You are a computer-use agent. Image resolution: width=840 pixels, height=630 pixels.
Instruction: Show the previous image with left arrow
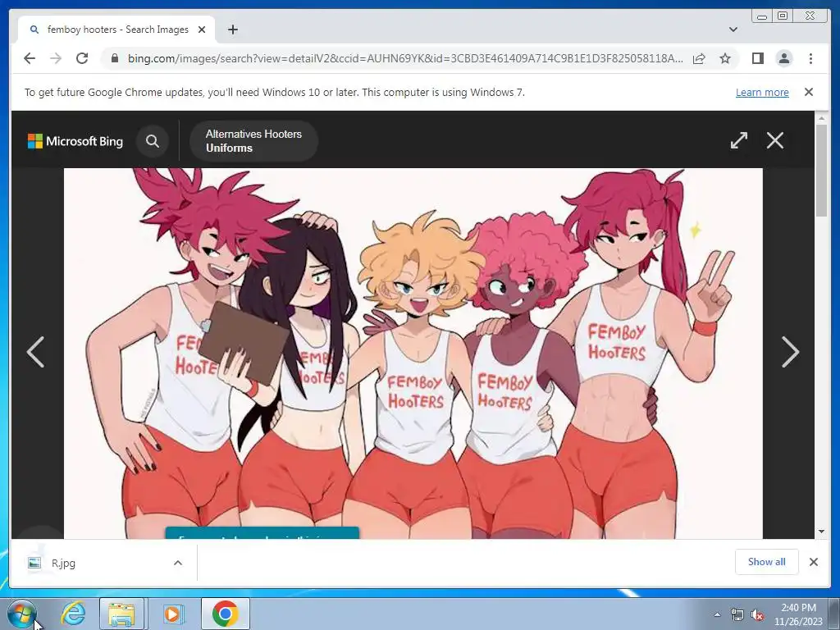(x=36, y=352)
